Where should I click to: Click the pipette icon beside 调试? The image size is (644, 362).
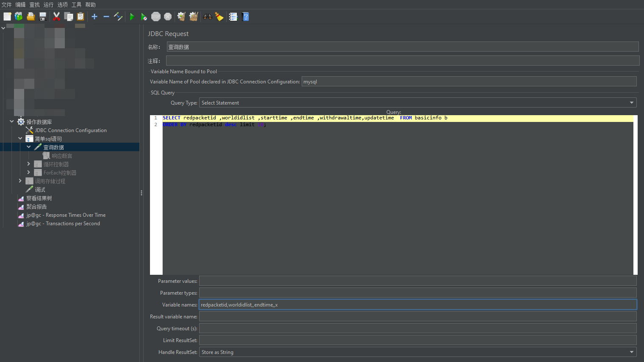29,190
